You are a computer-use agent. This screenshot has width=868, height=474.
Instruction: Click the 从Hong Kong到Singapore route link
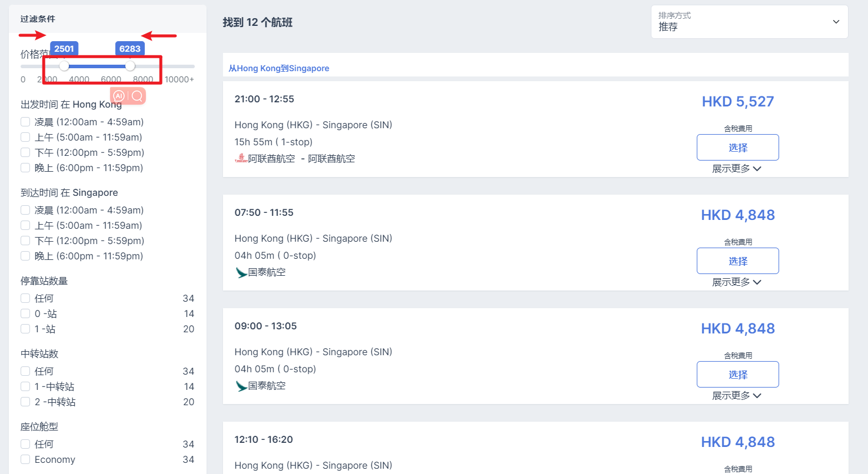click(279, 68)
